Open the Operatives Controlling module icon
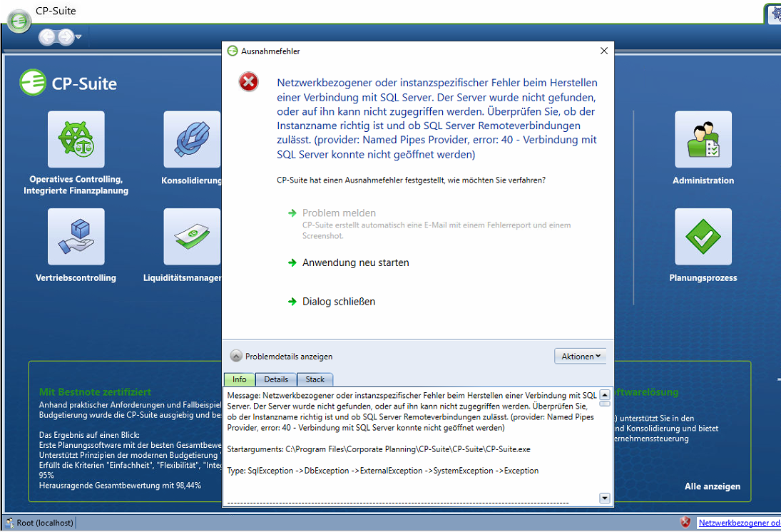This screenshot has height=532, width=781. 76,140
